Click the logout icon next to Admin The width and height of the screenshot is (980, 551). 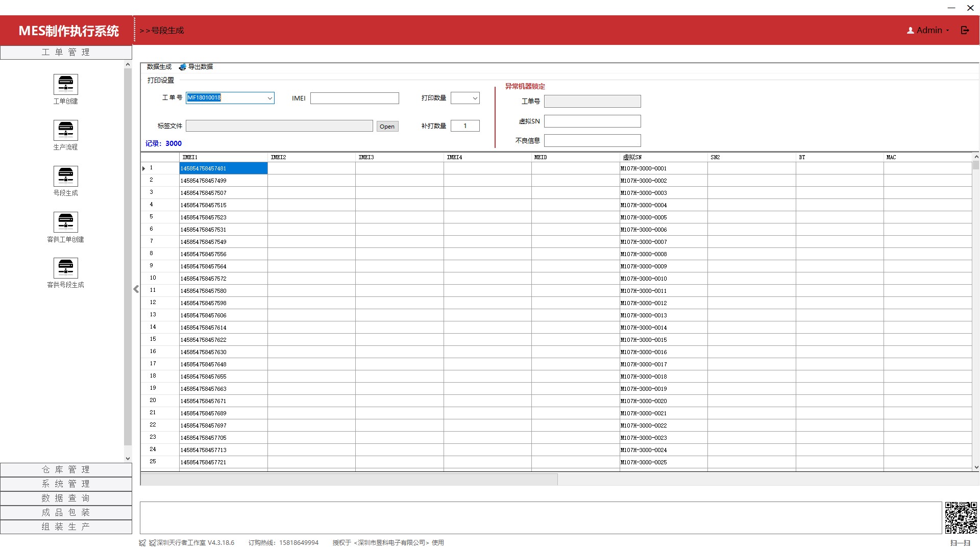pos(965,31)
